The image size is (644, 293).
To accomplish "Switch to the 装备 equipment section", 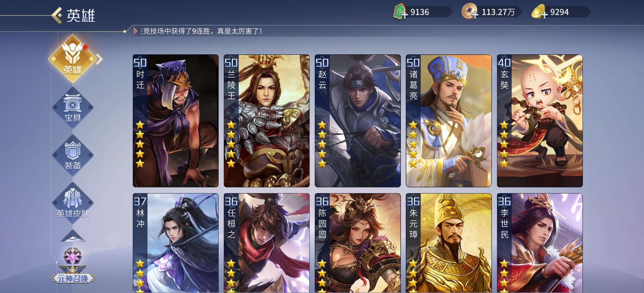I will point(73,155).
